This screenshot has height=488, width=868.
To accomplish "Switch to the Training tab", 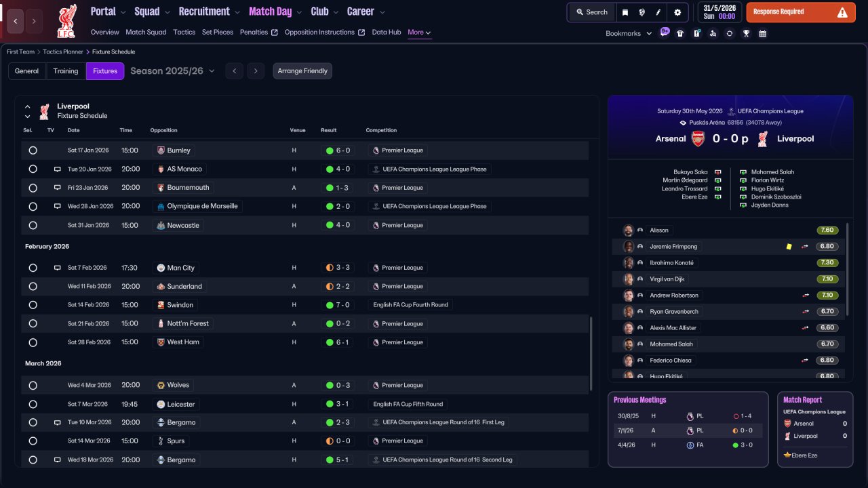I will (66, 71).
